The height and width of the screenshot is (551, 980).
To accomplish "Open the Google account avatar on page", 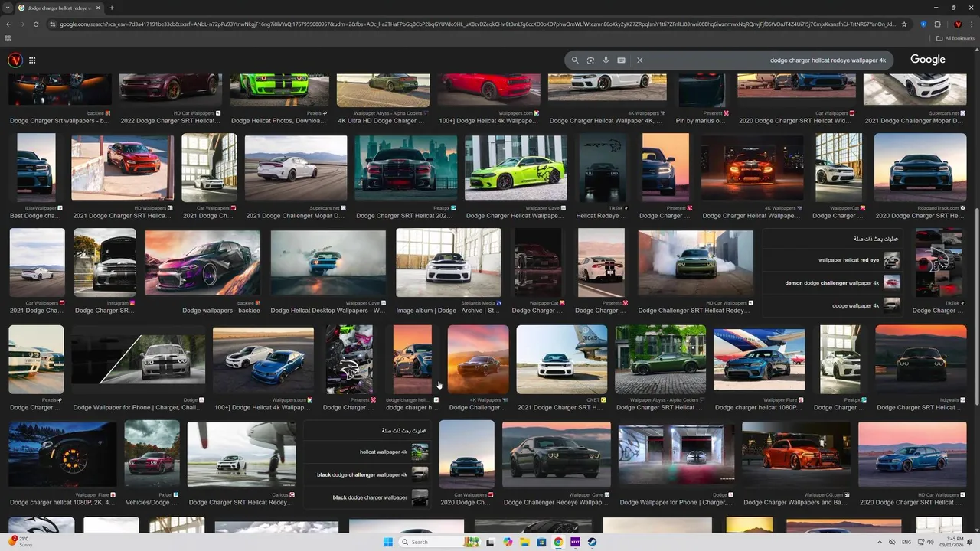I will (x=15, y=60).
